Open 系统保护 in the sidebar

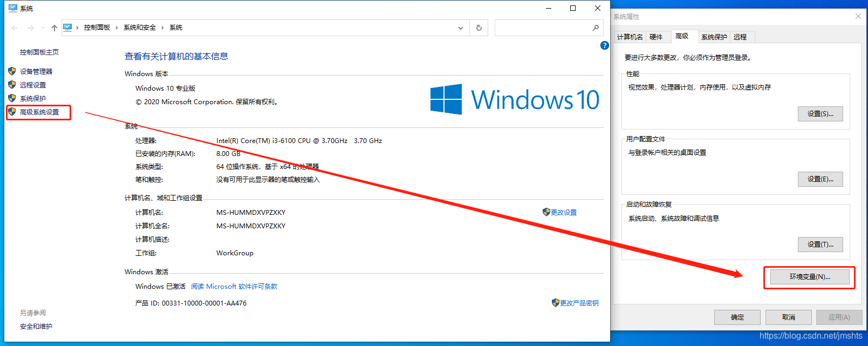33,98
